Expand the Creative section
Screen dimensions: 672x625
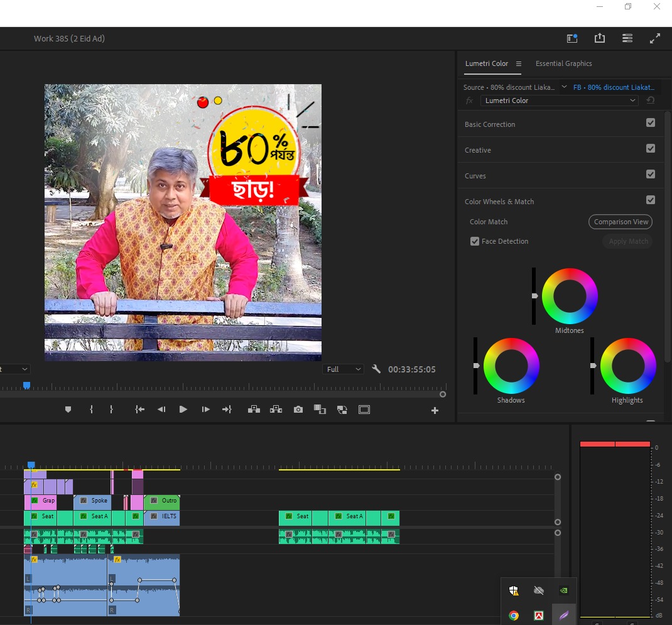tap(478, 150)
